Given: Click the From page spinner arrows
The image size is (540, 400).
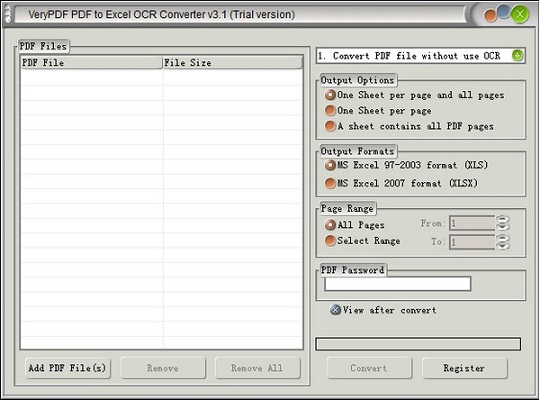Looking at the screenshot, I should 503,223.
